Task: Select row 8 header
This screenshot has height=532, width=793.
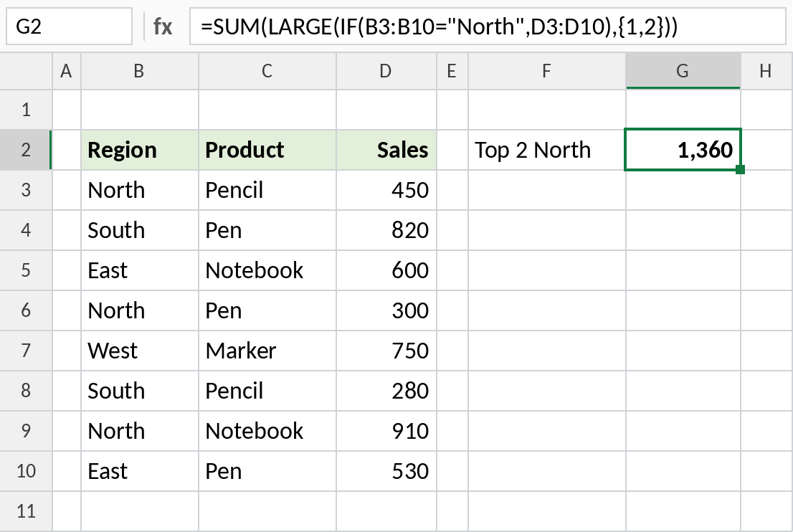Action: click(26, 391)
